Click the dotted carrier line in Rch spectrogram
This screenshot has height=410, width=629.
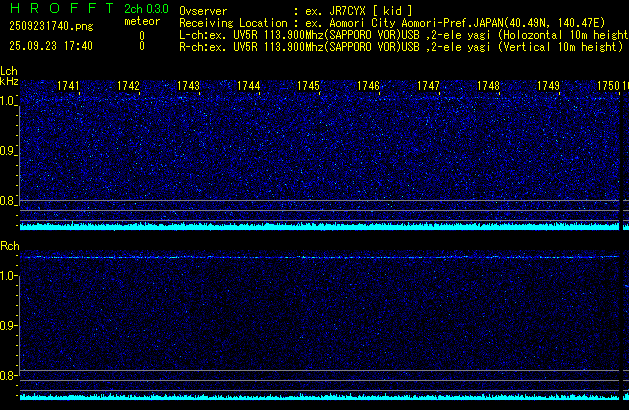(x=320, y=257)
